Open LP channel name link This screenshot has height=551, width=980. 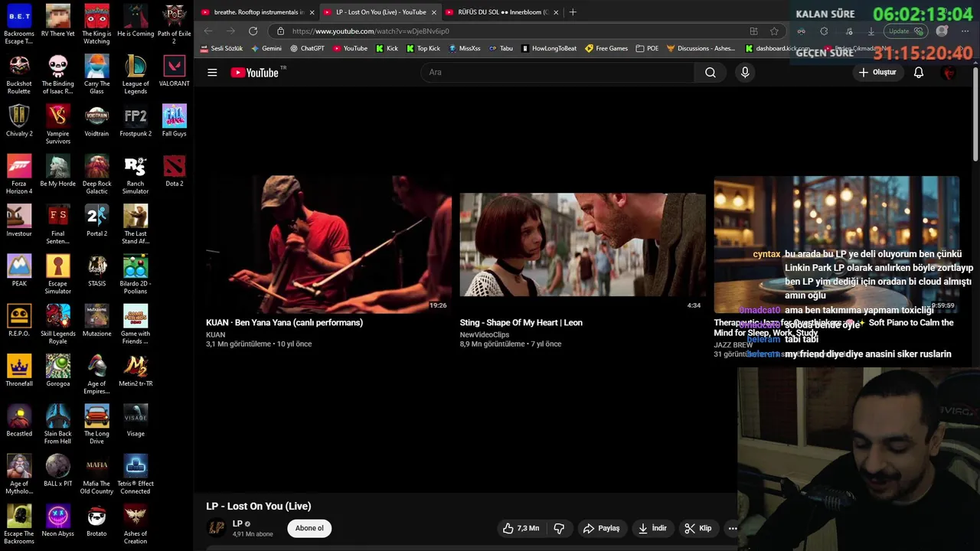[237, 523]
